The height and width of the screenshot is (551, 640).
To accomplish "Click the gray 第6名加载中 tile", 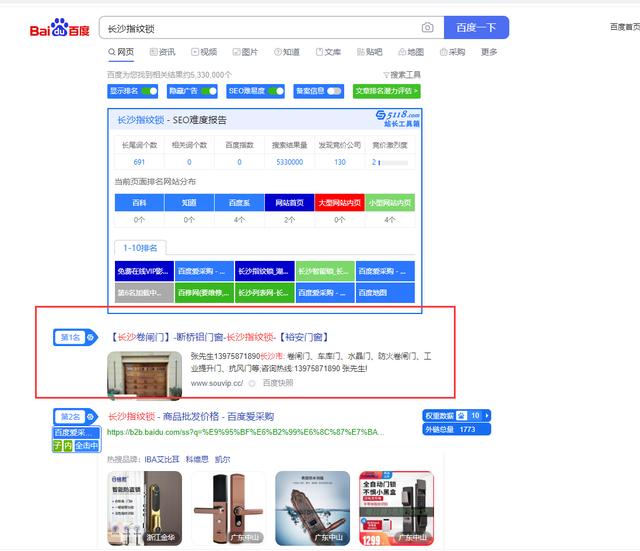I will click(x=144, y=293).
